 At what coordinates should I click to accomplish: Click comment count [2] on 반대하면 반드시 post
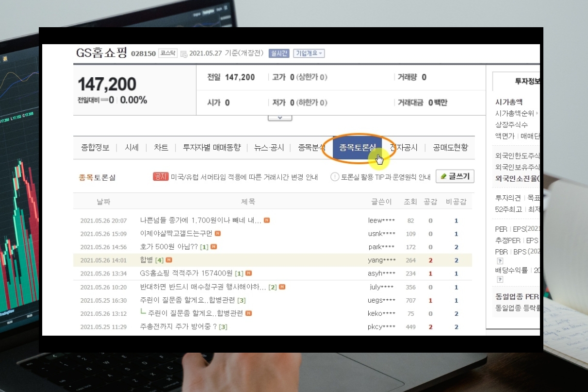pos(273,288)
